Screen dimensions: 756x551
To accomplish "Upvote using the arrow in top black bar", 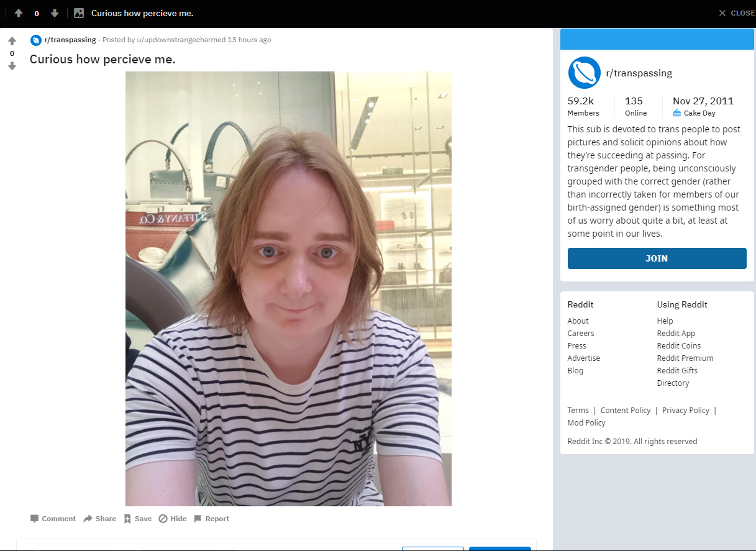I will pos(19,13).
